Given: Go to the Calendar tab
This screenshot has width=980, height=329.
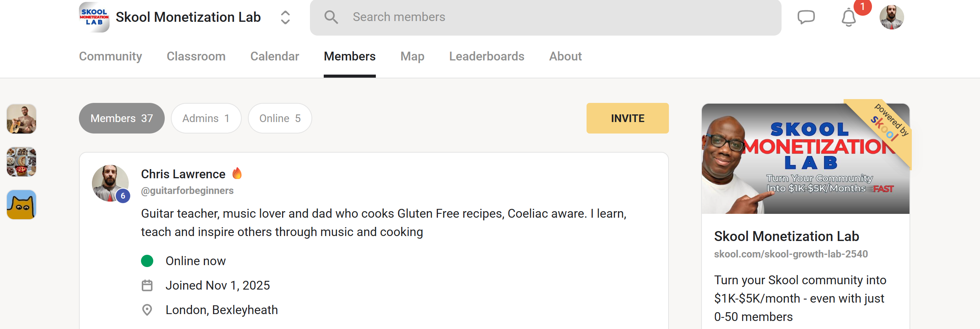Looking at the screenshot, I should 274,56.
